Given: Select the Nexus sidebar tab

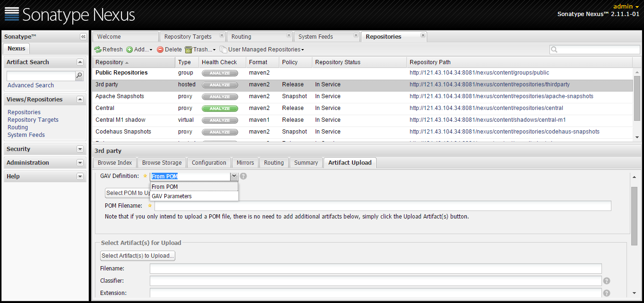Looking at the screenshot, I should click(x=17, y=49).
